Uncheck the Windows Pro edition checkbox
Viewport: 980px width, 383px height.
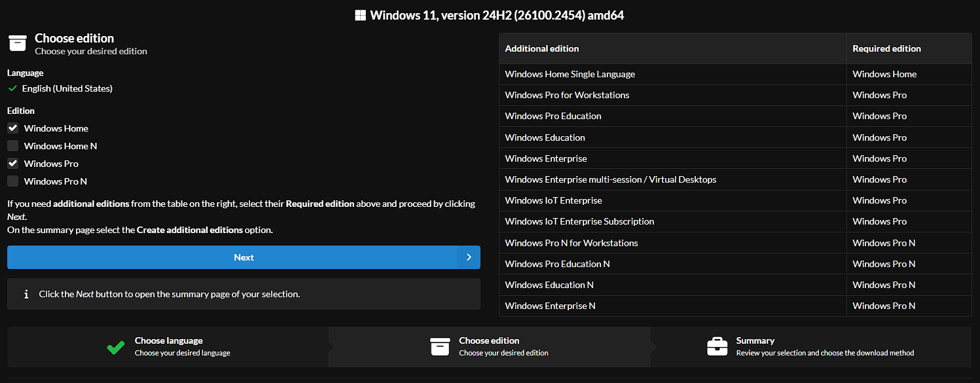click(x=13, y=164)
